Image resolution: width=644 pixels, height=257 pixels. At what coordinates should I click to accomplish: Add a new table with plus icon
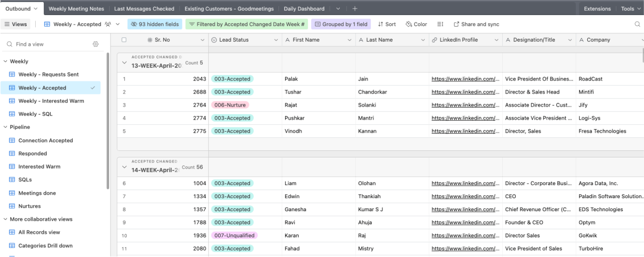354,9
